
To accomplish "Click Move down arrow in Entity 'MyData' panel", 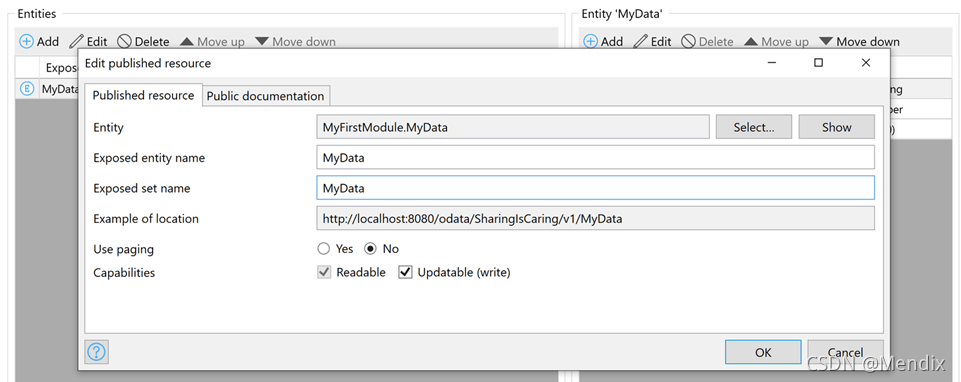I will (826, 42).
